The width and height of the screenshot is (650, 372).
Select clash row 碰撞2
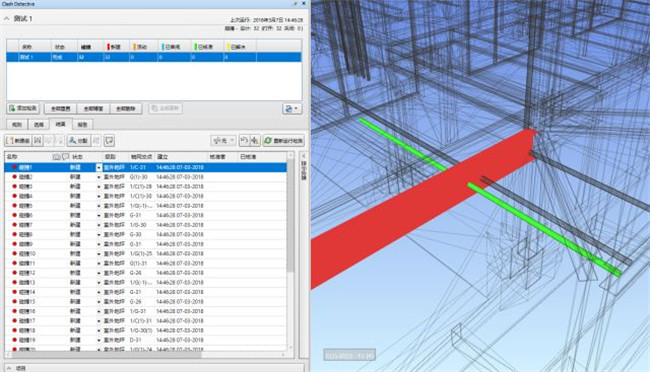pyautogui.click(x=145, y=177)
